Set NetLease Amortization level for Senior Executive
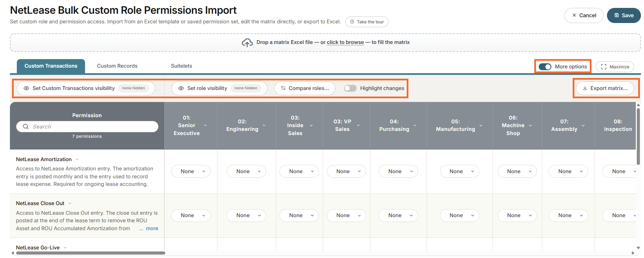Screen dimensions: 644x258 (191, 171)
